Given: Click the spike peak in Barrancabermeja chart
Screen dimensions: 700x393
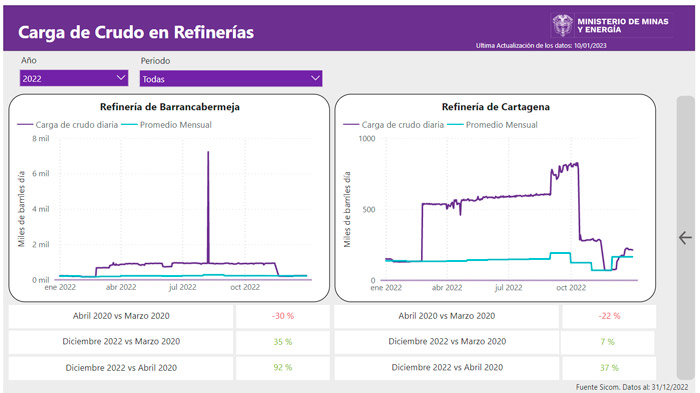Looking at the screenshot, I should tap(208, 152).
